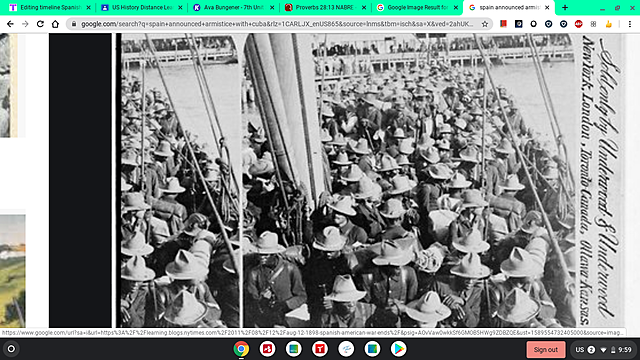Open the status tray showing 9:59
The image size is (640, 360).
[603, 349]
